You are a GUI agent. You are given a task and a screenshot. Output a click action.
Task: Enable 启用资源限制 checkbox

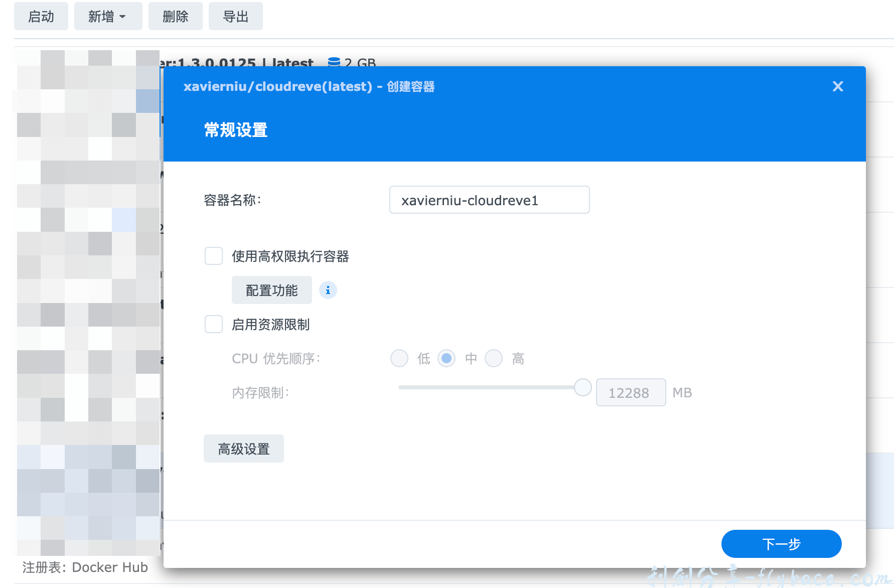[x=214, y=324]
